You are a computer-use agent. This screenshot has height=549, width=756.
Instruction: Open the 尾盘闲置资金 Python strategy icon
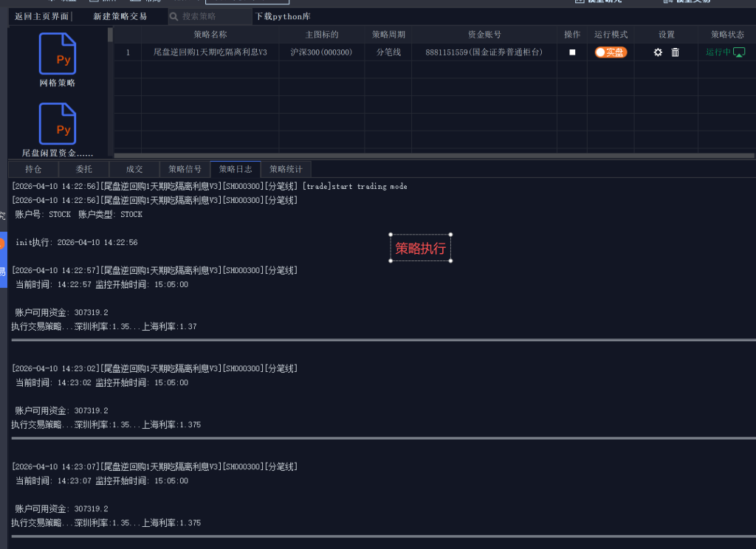(x=58, y=123)
